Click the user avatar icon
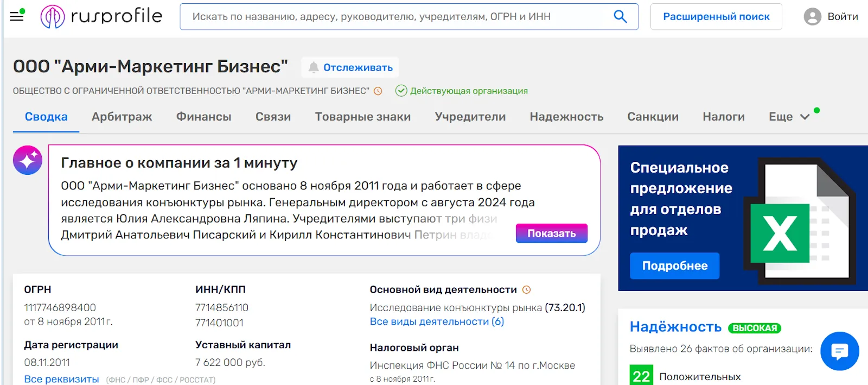The image size is (868, 385). pos(812,17)
